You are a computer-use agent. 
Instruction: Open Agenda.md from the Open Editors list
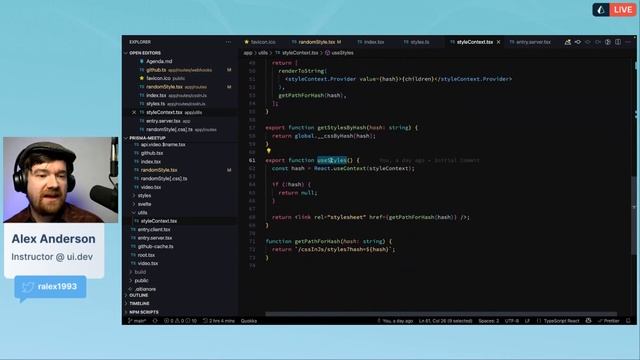(x=159, y=61)
